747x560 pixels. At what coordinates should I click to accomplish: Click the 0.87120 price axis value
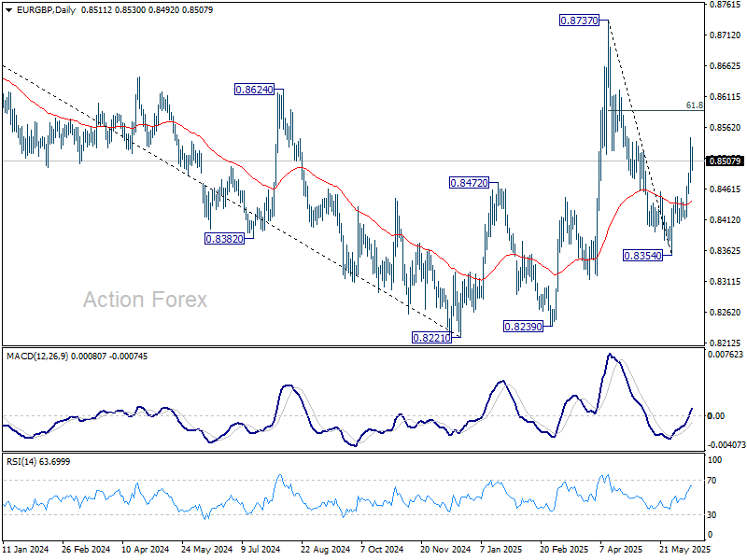pyautogui.click(x=726, y=35)
